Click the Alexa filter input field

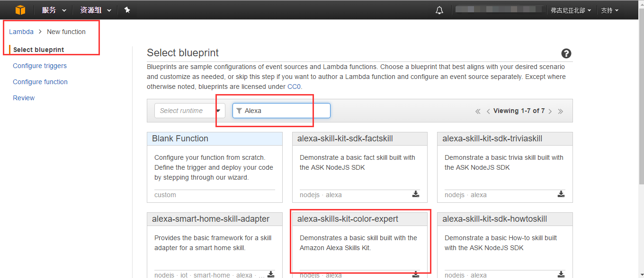[x=284, y=111]
